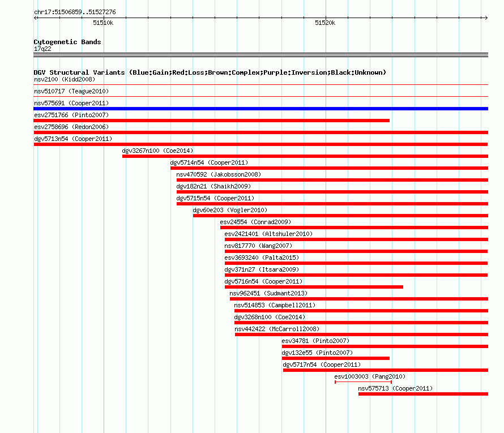Select dgv5715n54 (Cooper2011) label

[x=215, y=198]
